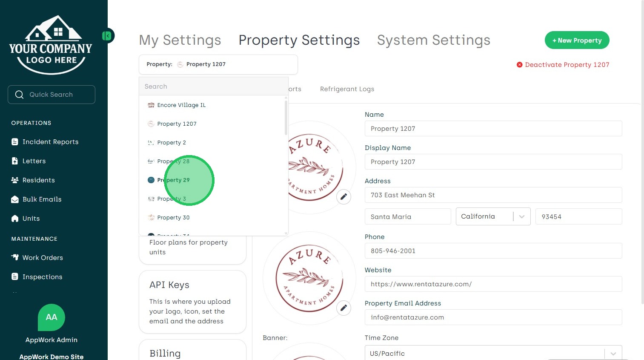The height and width of the screenshot is (360, 644).
Task: Click the Work Orders sidebar icon
Action: click(15, 257)
